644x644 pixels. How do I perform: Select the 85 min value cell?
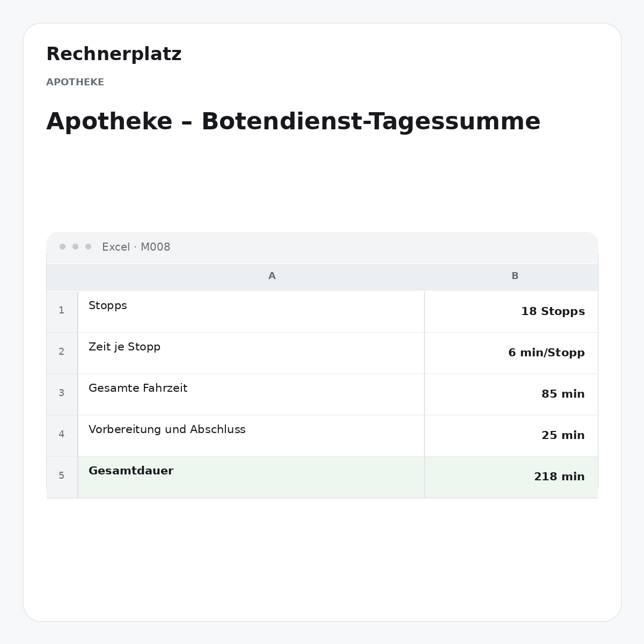(x=511, y=394)
